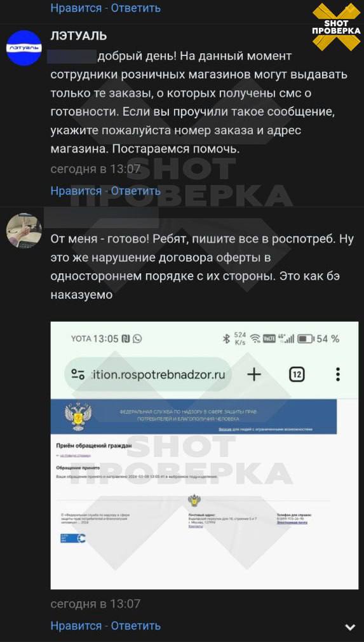Viewport: 364px width, 642px height.
Task: Tap the browser new tab plus icon
Action: pos(254,374)
